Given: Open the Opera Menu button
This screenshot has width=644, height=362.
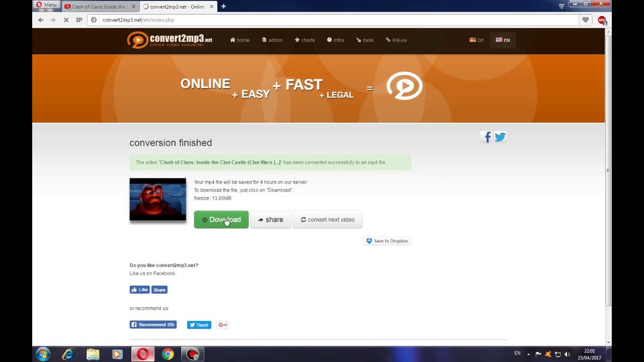Looking at the screenshot, I should coord(46,5).
